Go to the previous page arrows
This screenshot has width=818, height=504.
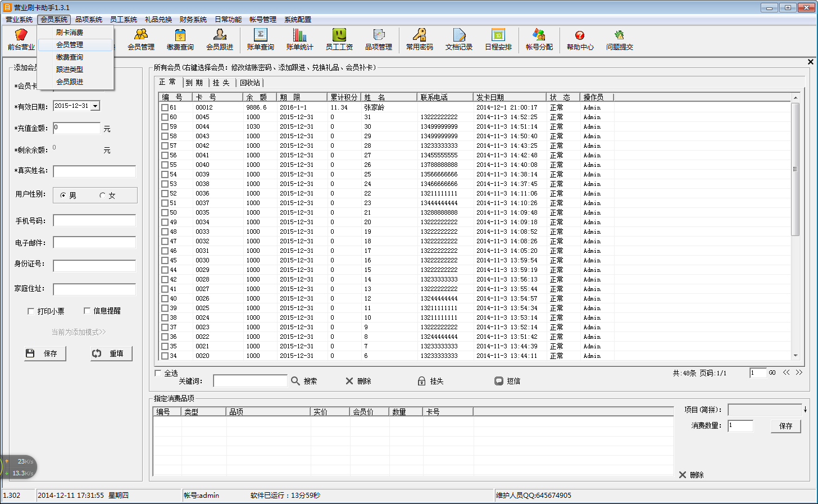point(786,373)
